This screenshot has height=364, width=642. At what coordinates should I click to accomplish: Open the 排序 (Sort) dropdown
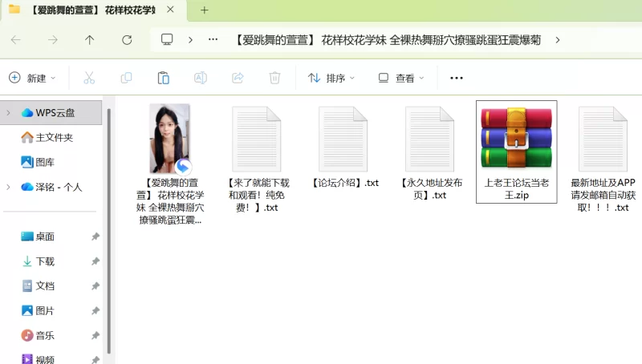[x=331, y=78]
